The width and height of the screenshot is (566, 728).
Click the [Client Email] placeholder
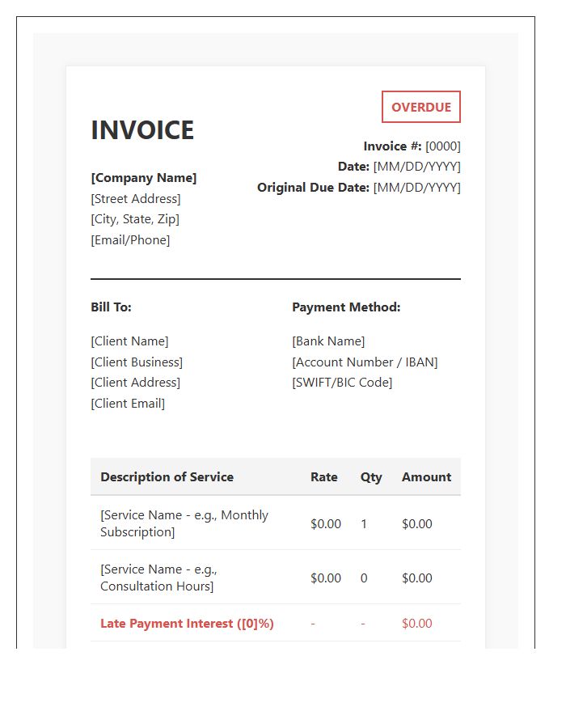[x=128, y=404]
